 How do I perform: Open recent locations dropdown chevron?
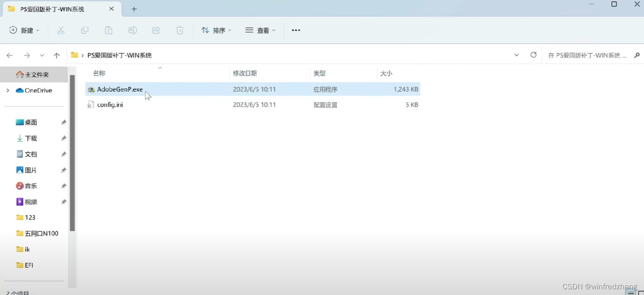[42, 55]
